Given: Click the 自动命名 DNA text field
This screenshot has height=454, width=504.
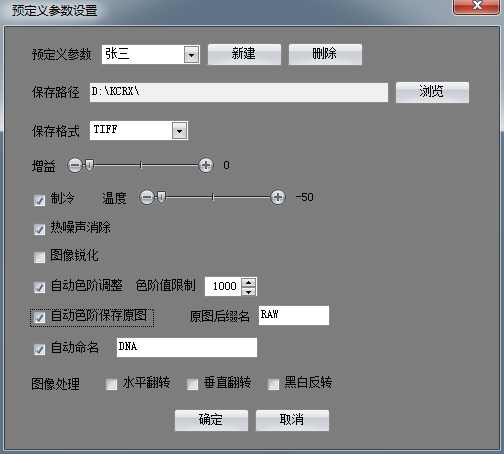Looking at the screenshot, I should tap(187, 347).
